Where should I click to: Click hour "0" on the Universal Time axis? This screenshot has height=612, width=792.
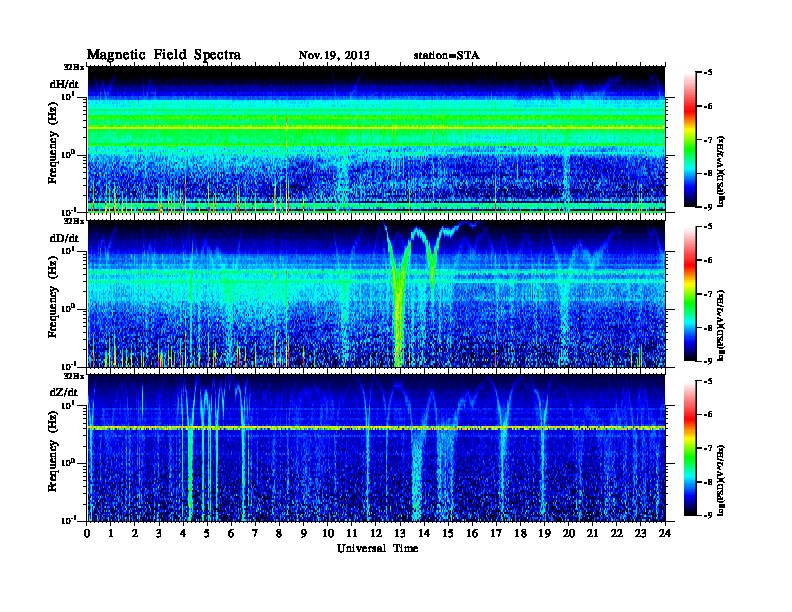click(87, 533)
